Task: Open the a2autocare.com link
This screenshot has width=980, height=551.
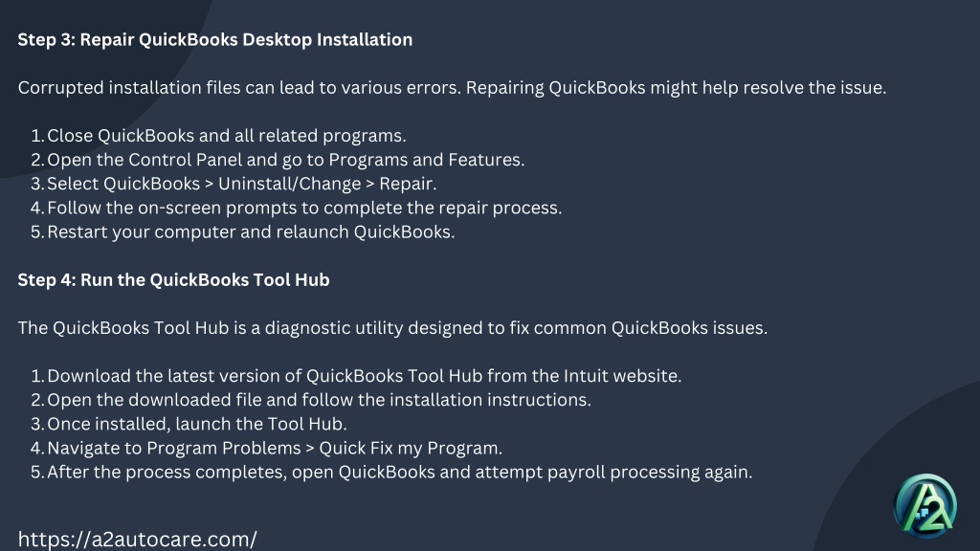Action: (138, 540)
